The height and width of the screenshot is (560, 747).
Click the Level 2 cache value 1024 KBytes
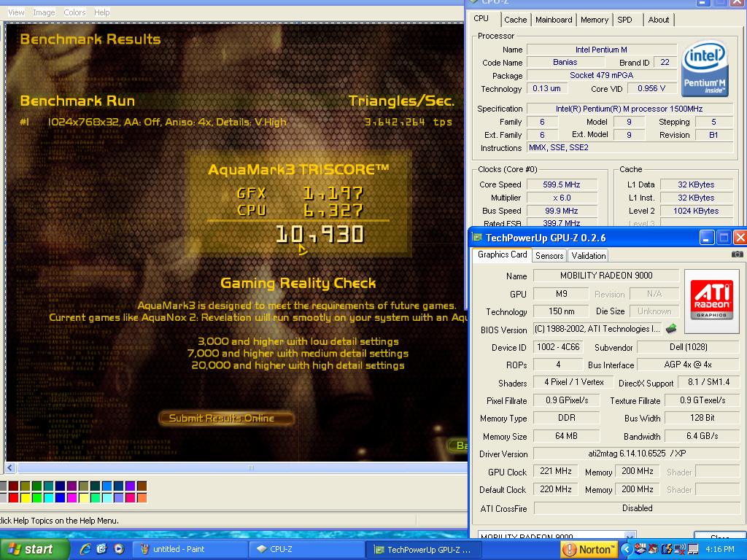(695, 211)
